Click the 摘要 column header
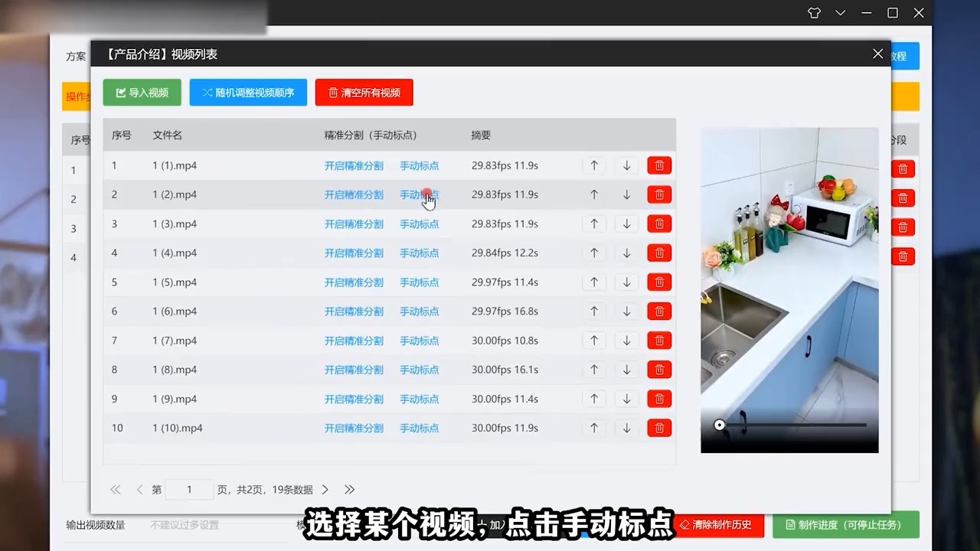 [481, 135]
